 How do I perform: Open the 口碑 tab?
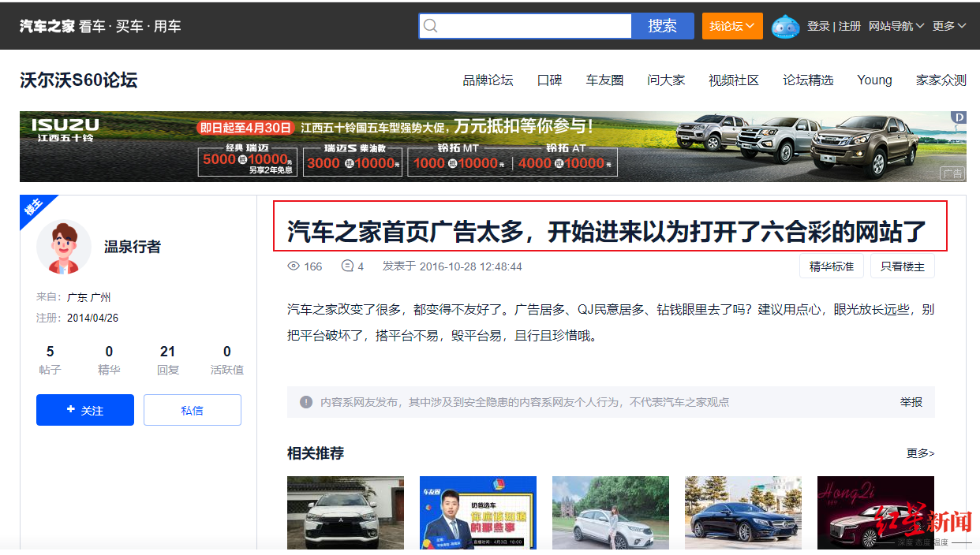click(549, 80)
